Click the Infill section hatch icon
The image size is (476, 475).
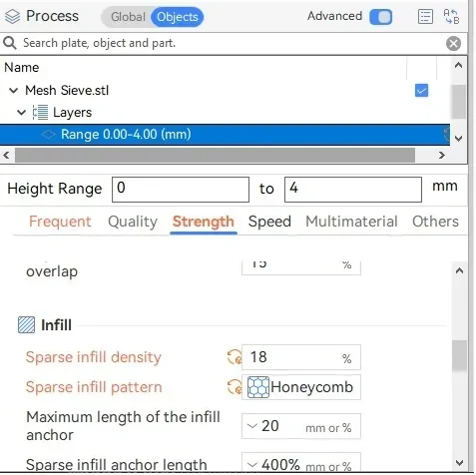[26, 325]
